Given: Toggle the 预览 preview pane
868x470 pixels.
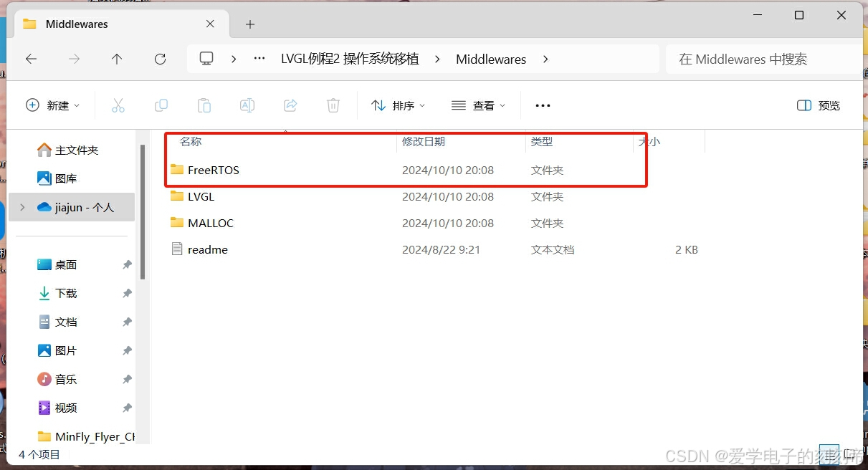Looking at the screenshot, I should 819,105.
